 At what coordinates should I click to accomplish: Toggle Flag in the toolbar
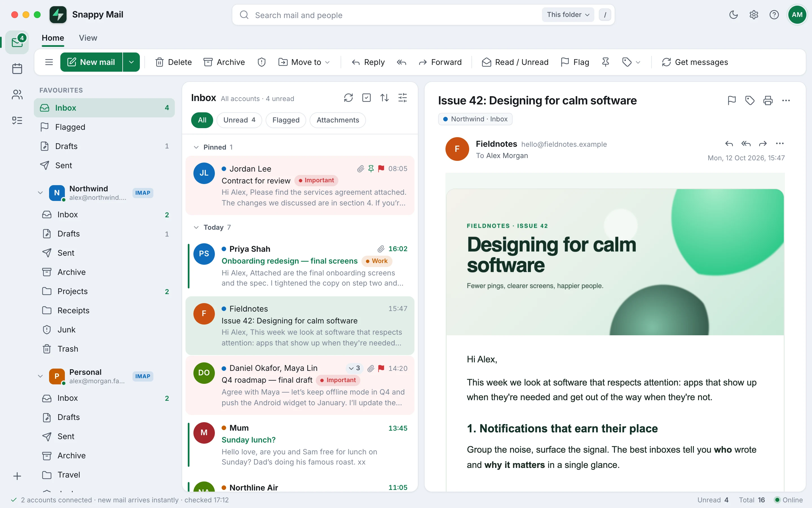(575, 62)
